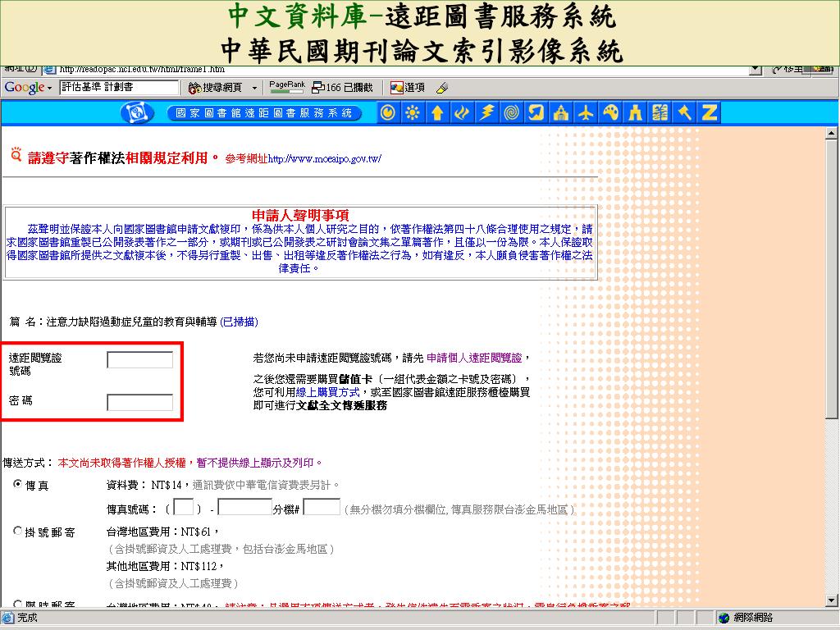Click the paint palette icon in yellow toolbar
The width and height of the screenshot is (840, 630).
point(610,112)
